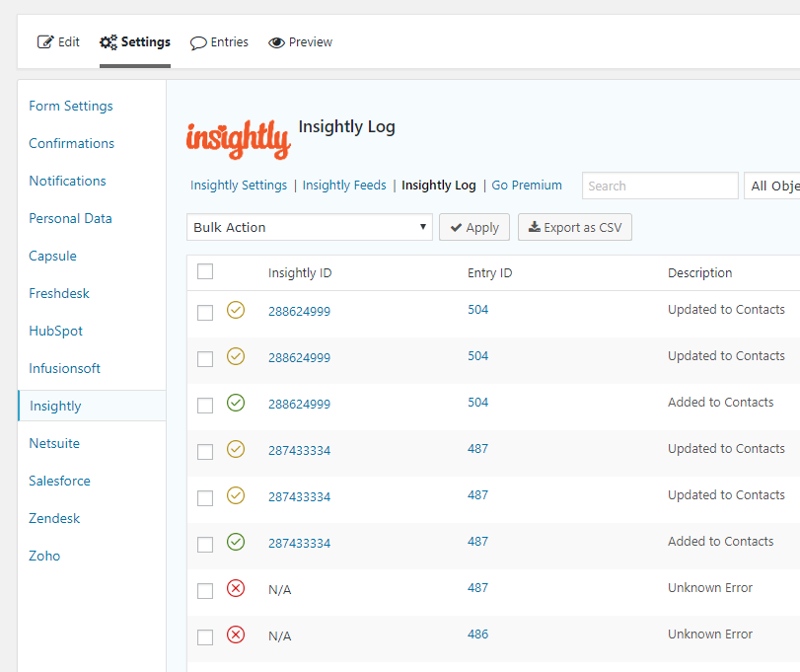Select Zoho in sidebar
This screenshot has width=800, height=672.
tap(44, 556)
